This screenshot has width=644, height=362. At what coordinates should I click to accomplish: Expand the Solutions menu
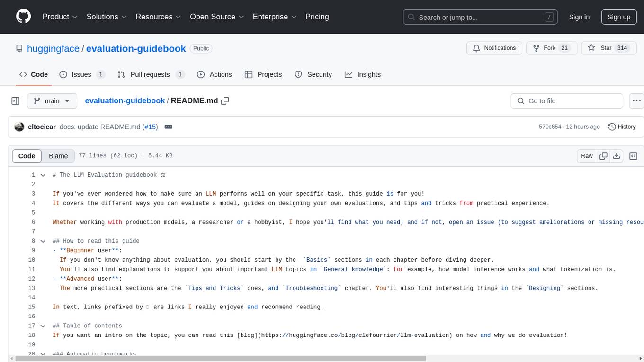coord(107,17)
